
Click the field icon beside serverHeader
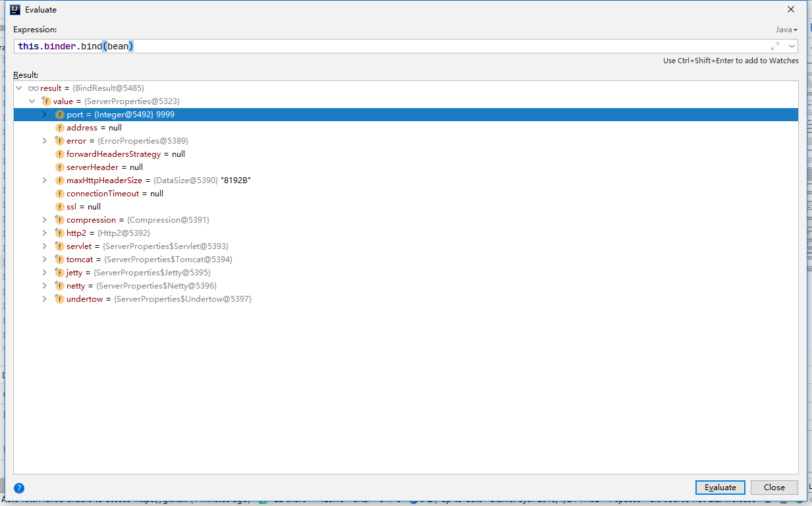click(60, 167)
